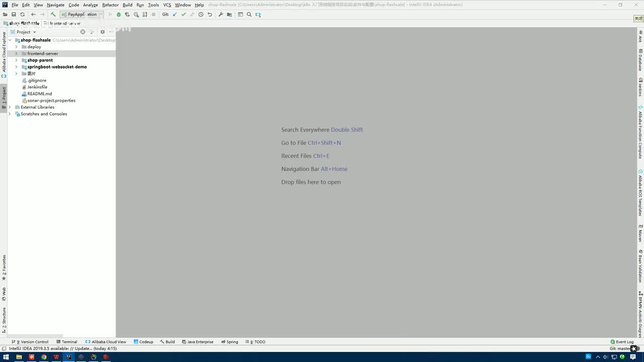
Task: Open the Build menu
Action: point(128,5)
